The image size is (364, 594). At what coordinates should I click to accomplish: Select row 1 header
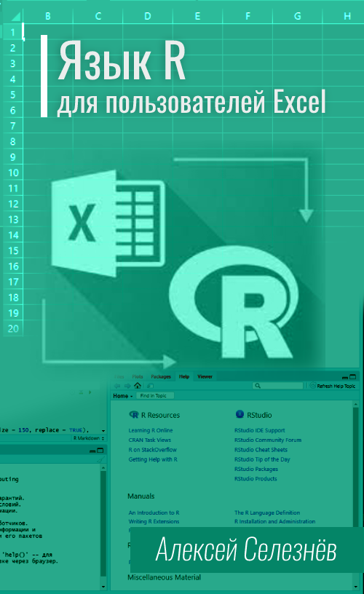(x=12, y=32)
